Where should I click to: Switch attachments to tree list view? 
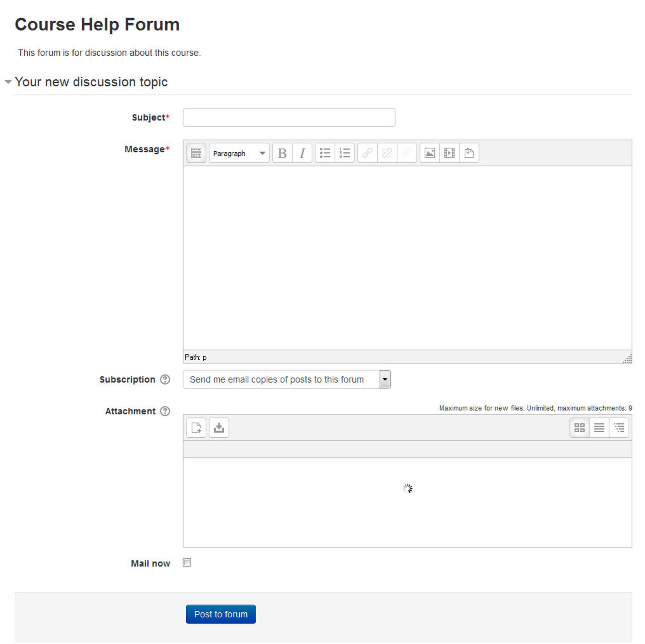point(619,427)
